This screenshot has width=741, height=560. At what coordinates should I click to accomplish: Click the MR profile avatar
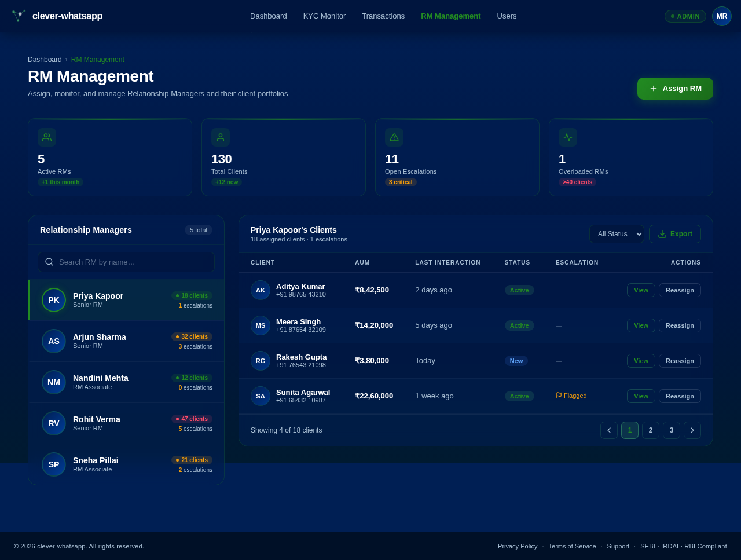coord(721,16)
